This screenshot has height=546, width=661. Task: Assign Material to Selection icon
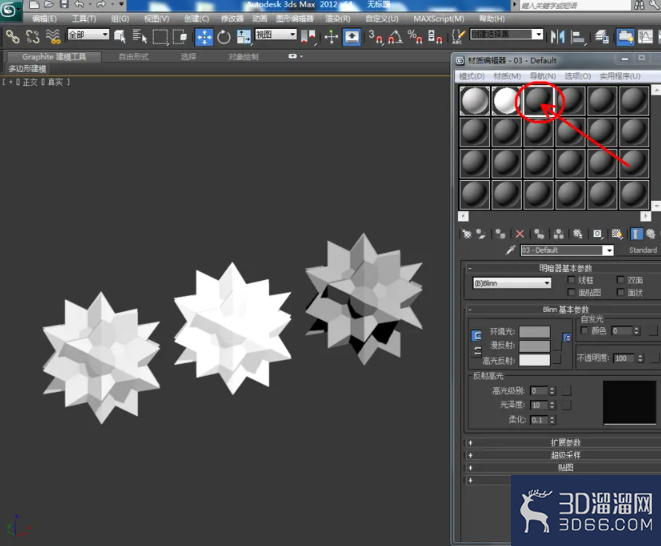pyautogui.click(x=500, y=234)
